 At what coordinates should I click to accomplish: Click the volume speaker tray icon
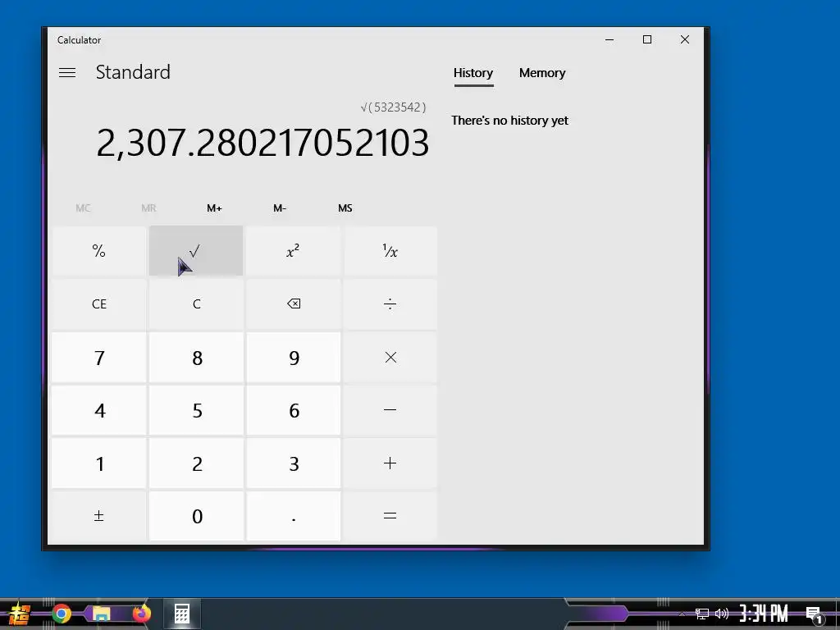tap(722, 614)
